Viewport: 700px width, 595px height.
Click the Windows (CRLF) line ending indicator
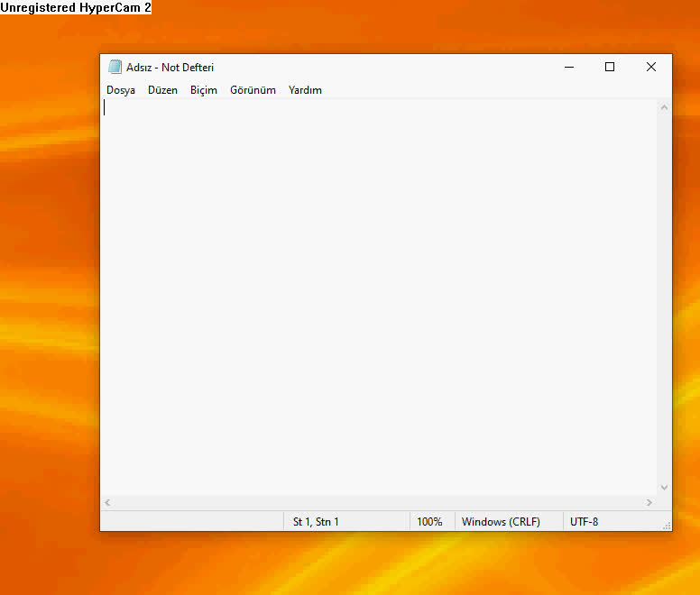pos(501,522)
